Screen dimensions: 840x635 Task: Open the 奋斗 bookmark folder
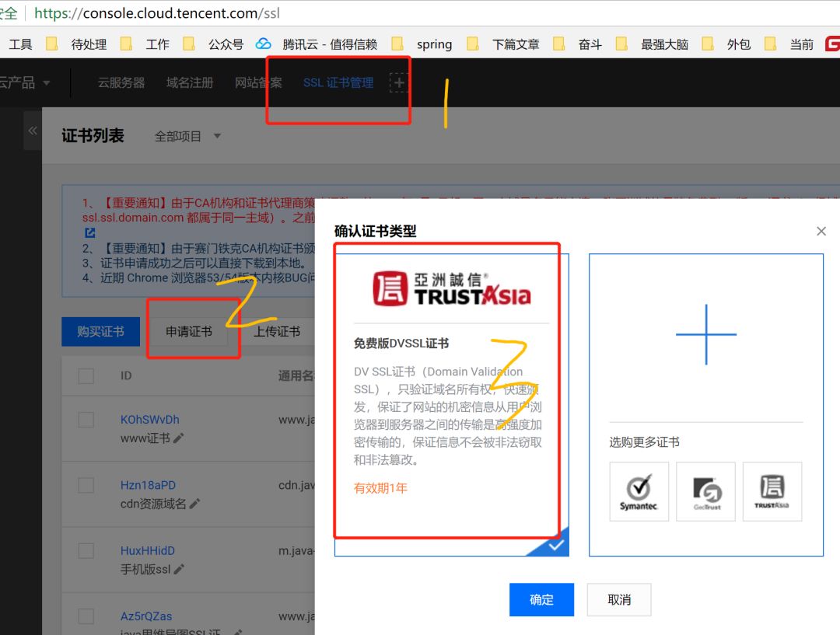click(577, 44)
